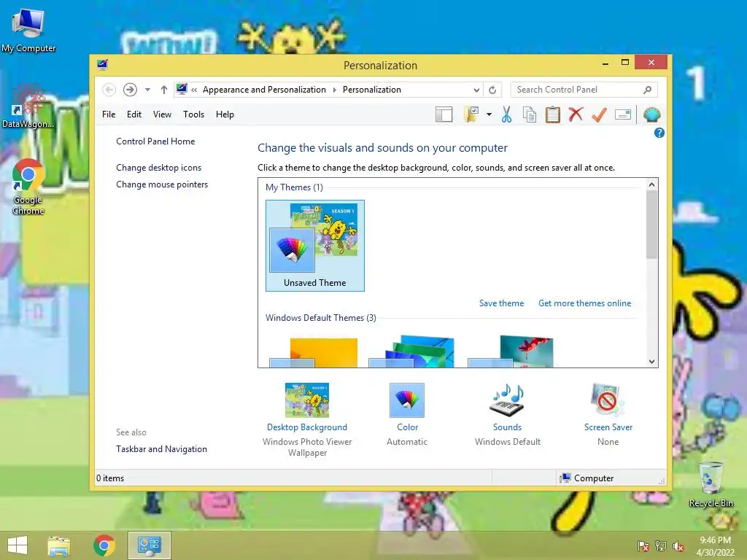Viewport: 747px width, 560px height.
Task: Open the File menu
Action: tap(109, 114)
